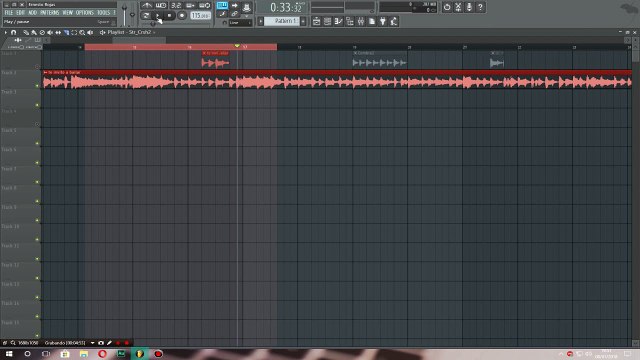Select the playlist slip tool
This screenshot has width=640, height=360.
coord(58,32)
